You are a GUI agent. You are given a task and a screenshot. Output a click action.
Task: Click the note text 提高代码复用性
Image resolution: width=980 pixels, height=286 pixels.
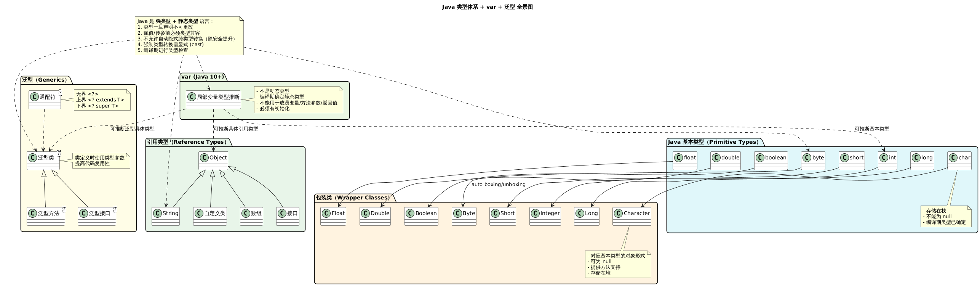click(92, 163)
